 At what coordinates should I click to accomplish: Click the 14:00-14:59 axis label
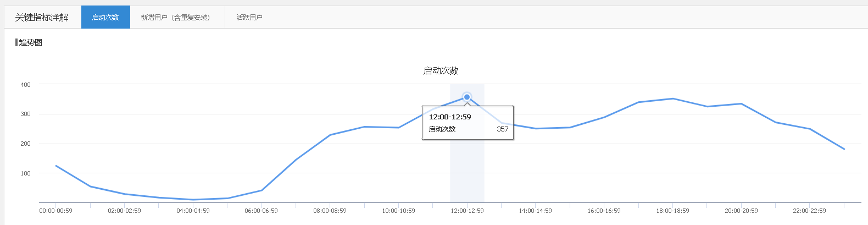535,211
